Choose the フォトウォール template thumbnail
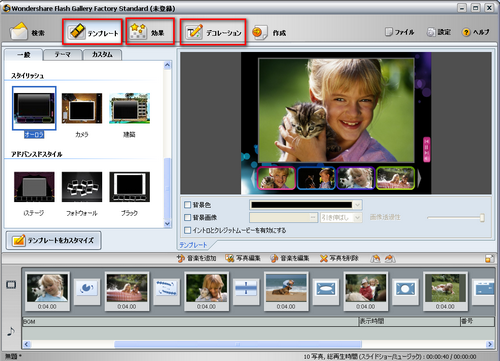 (82, 187)
